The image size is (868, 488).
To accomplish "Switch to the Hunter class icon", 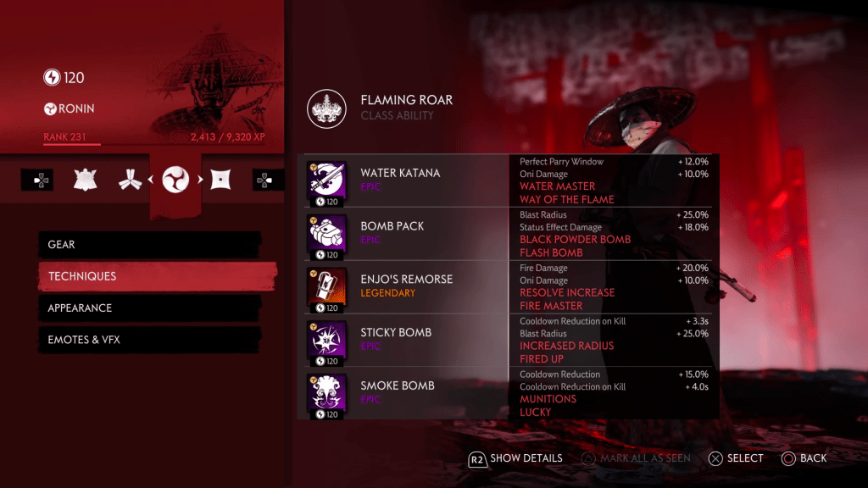I will 130,180.
